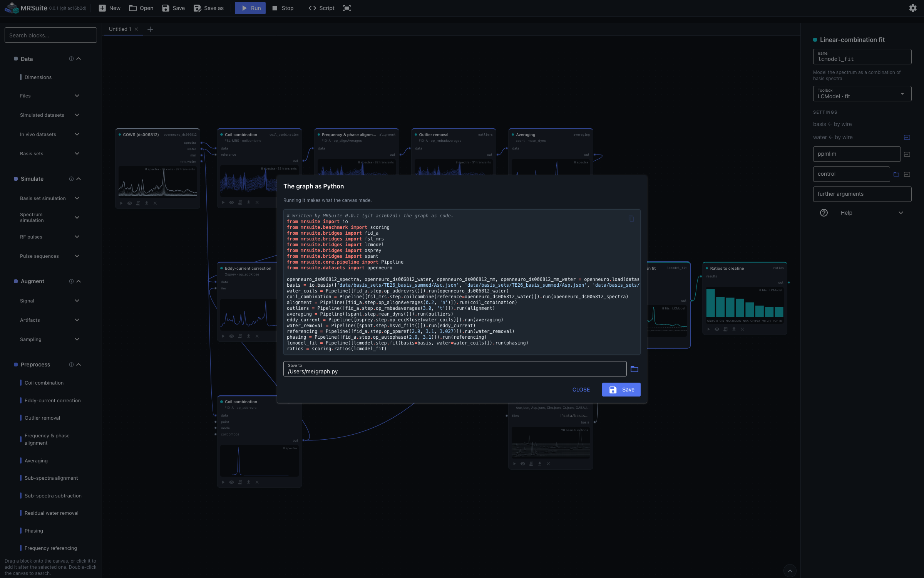Browse folder icon next to control field
924x578 pixels.
[x=896, y=174]
